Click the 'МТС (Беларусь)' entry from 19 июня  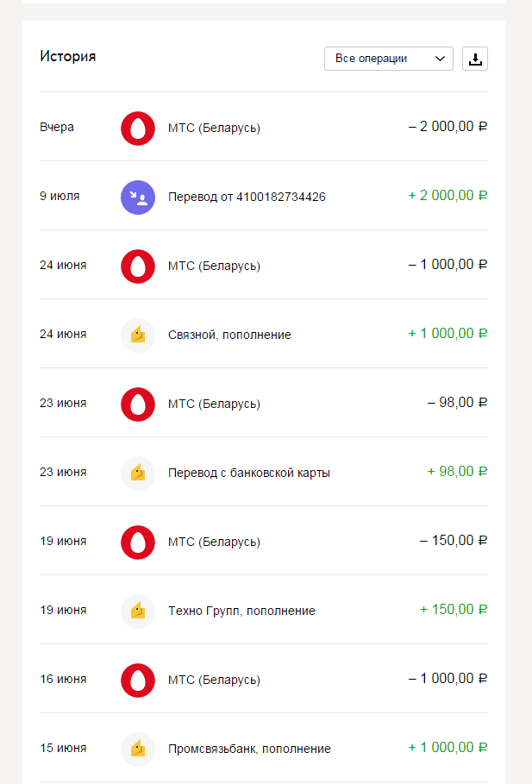(214, 542)
